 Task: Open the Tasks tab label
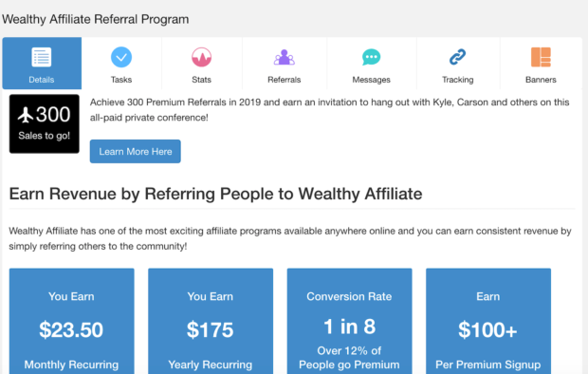(121, 80)
